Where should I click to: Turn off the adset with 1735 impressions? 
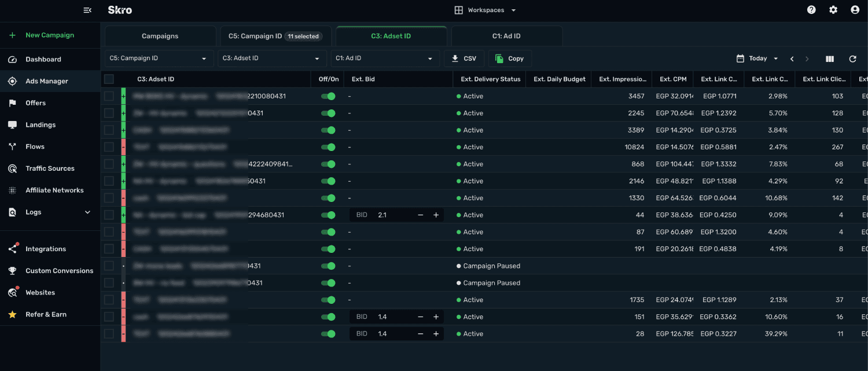coord(328,300)
